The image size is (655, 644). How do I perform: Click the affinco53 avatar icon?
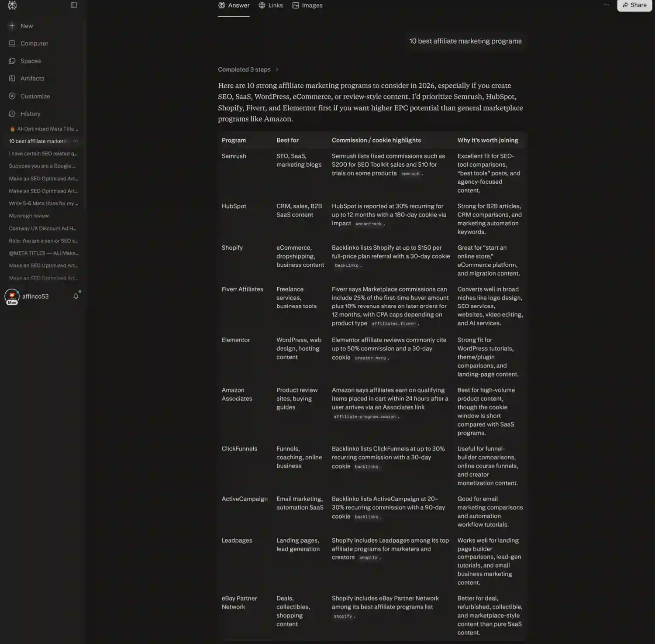12,296
